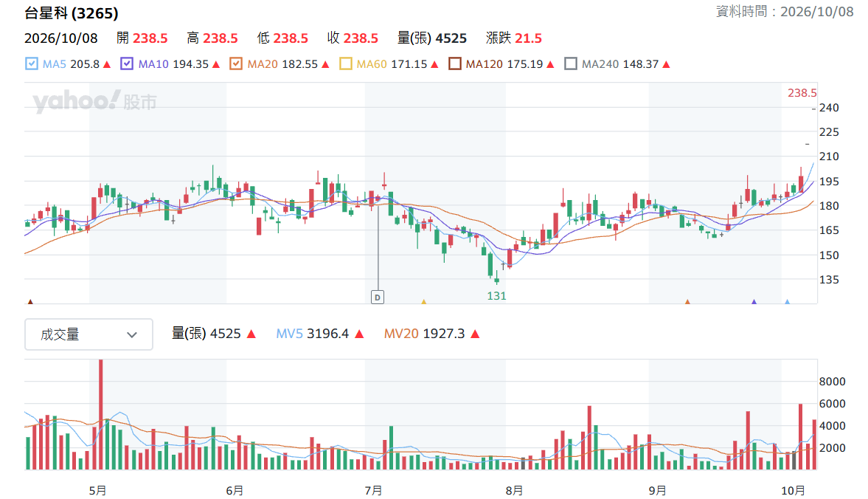Click the 資料時間：2026/10/08 timestamp
The height and width of the screenshot is (499, 868).
tap(785, 12)
